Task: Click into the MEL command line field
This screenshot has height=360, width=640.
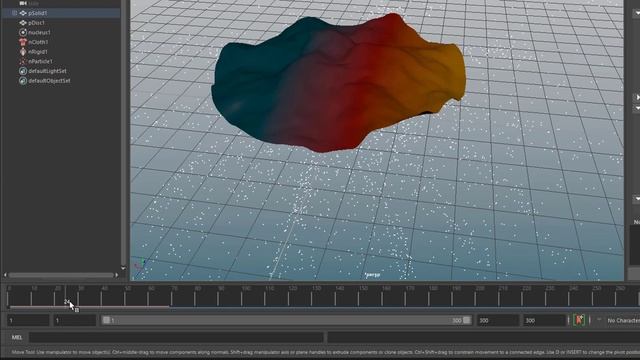Action: [176, 337]
